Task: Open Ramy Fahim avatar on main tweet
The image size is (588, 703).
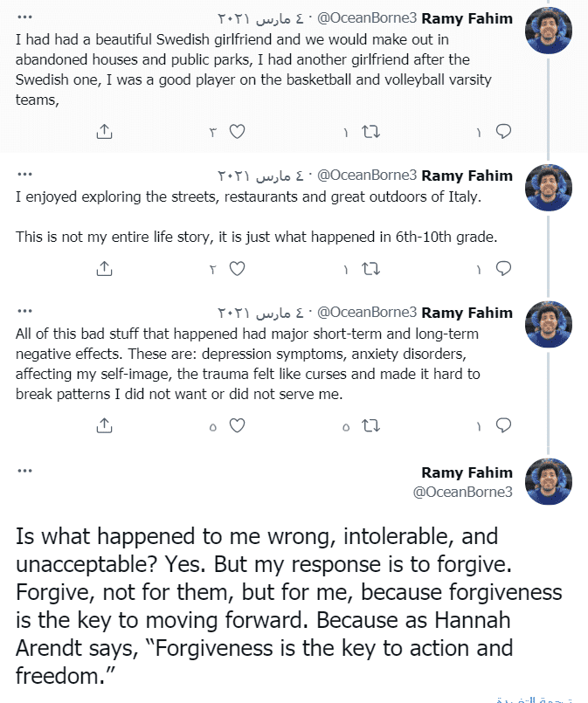Action: click(x=549, y=481)
